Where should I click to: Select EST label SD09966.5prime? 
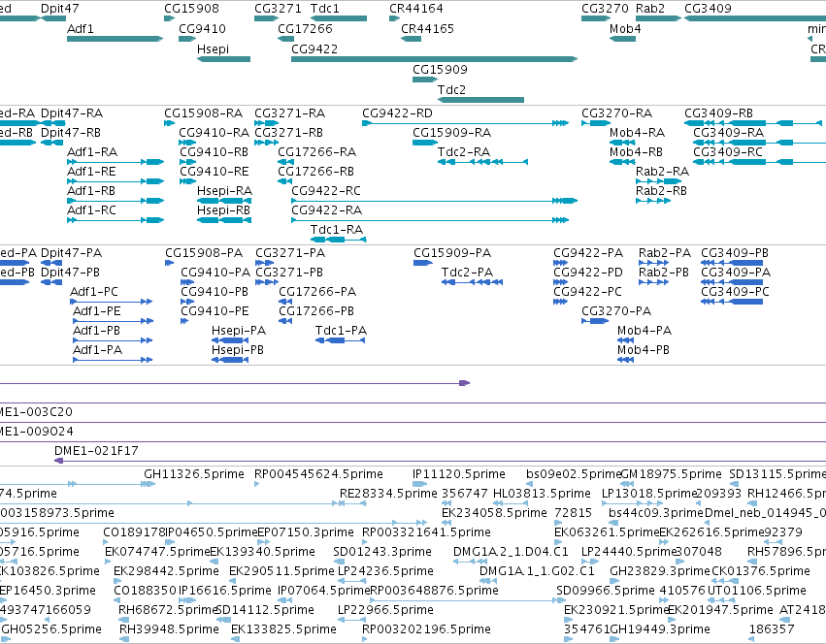(606, 591)
